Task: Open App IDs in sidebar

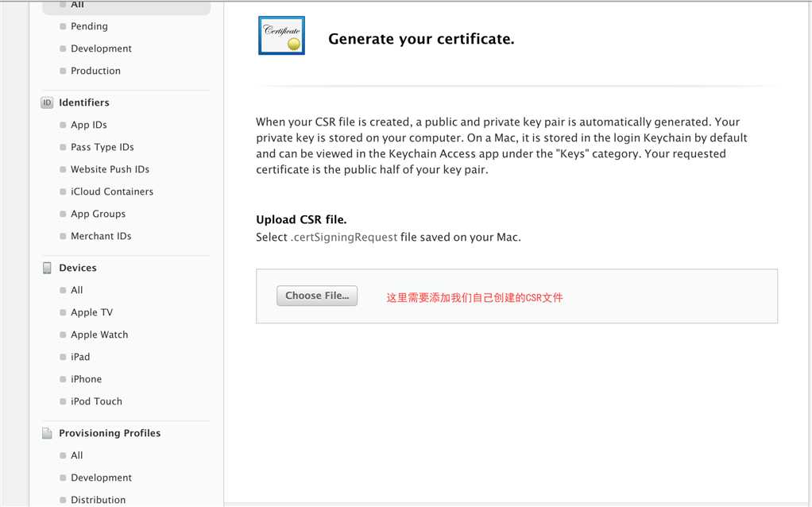Action: point(88,125)
